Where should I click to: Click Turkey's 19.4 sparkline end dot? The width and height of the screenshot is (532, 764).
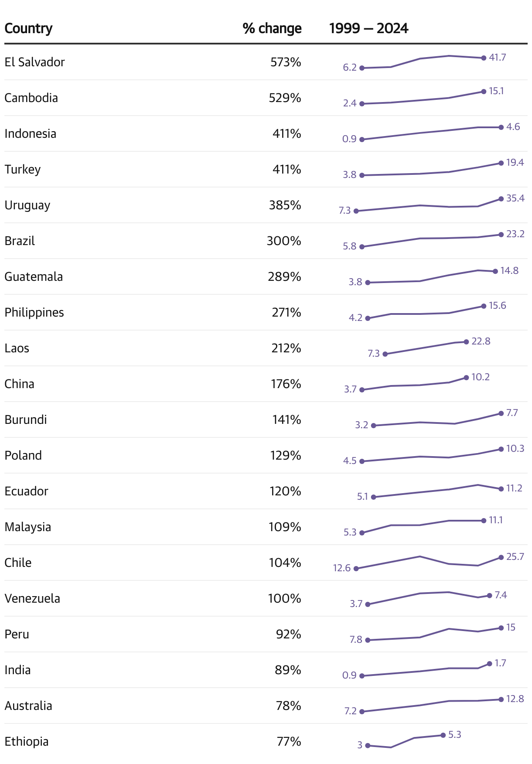(x=501, y=163)
